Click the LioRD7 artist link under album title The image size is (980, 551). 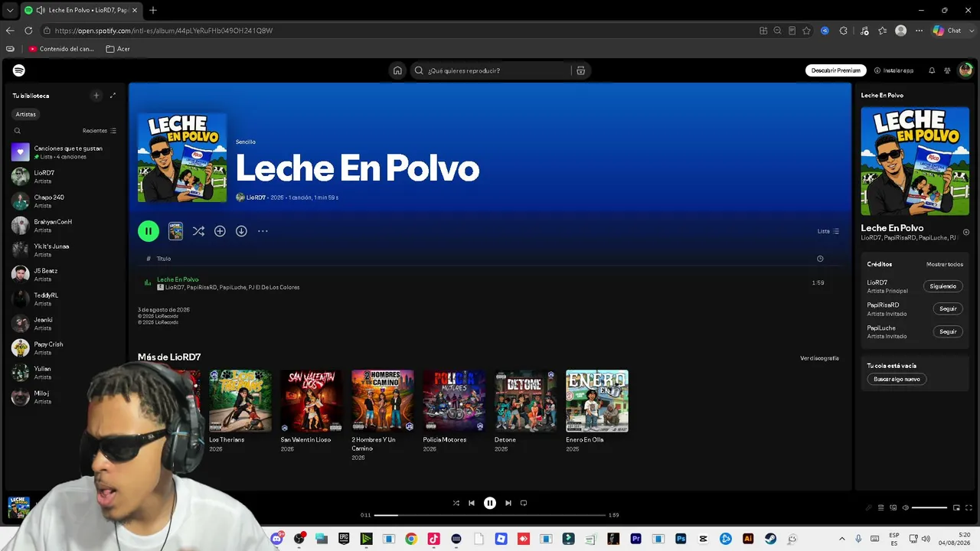[x=256, y=197]
